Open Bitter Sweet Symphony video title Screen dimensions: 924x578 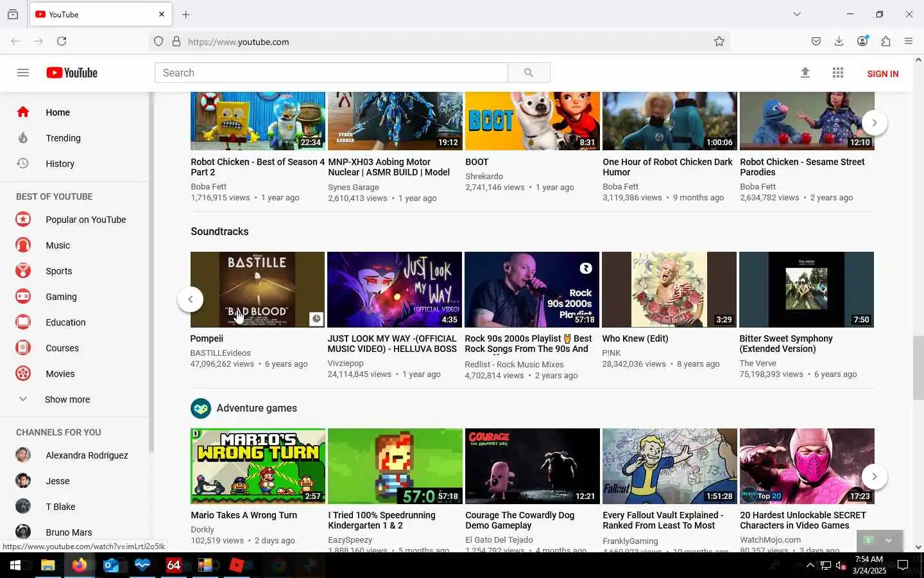point(786,344)
